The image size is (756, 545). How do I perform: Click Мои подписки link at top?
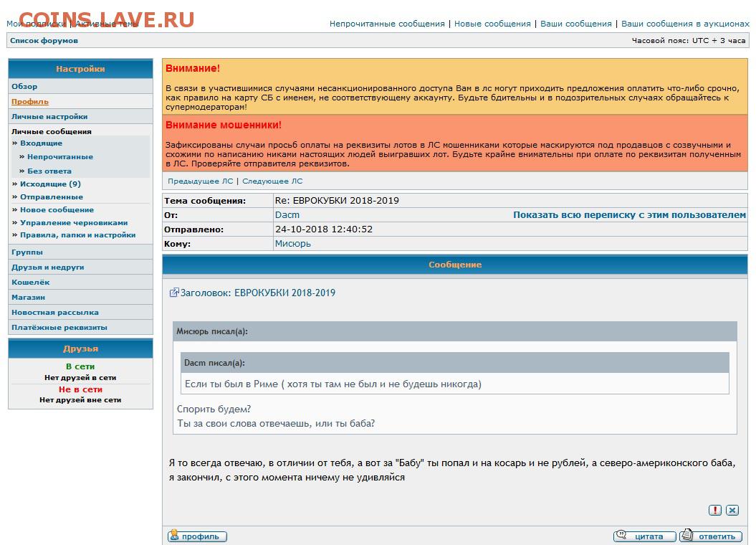pos(36,24)
